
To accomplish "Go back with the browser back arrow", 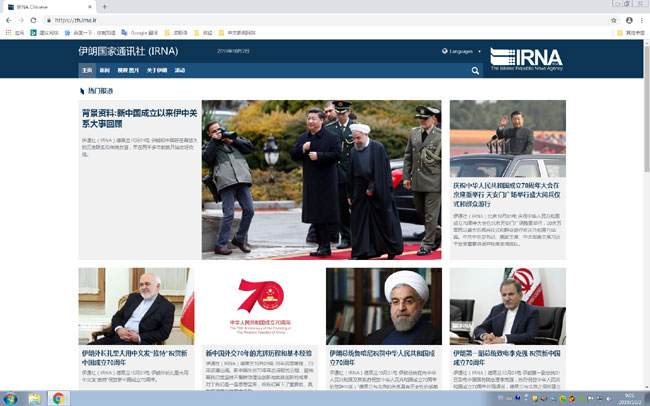I will point(9,20).
